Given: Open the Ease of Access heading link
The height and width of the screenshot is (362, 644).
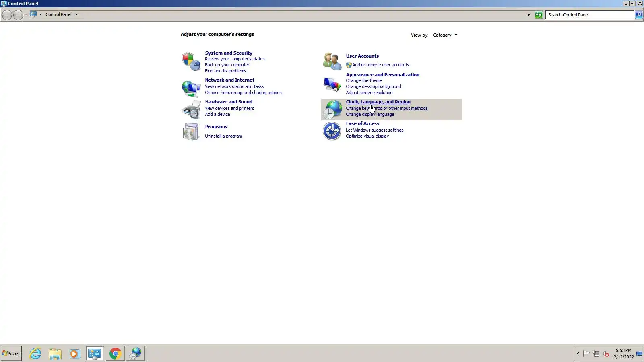Looking at the screenshot, I should click(x=362, y=123).
